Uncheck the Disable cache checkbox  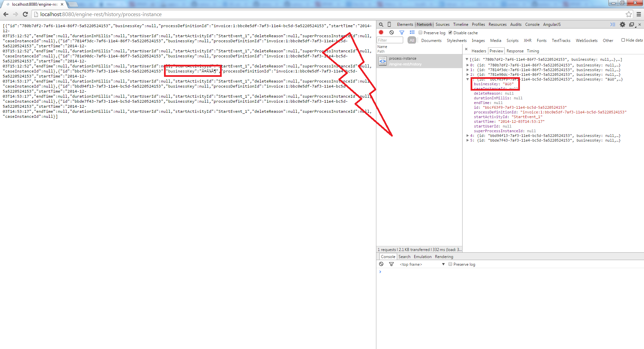point(450,33)
